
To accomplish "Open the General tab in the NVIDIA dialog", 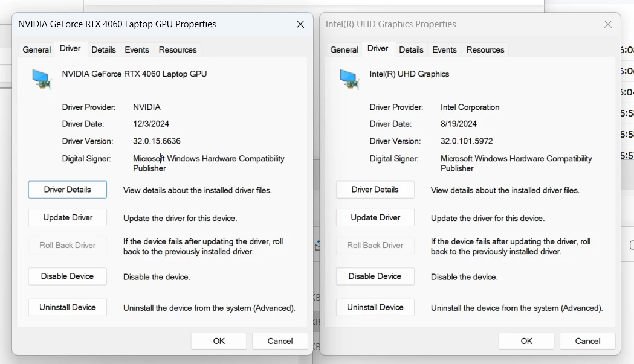I will point(36,49).
